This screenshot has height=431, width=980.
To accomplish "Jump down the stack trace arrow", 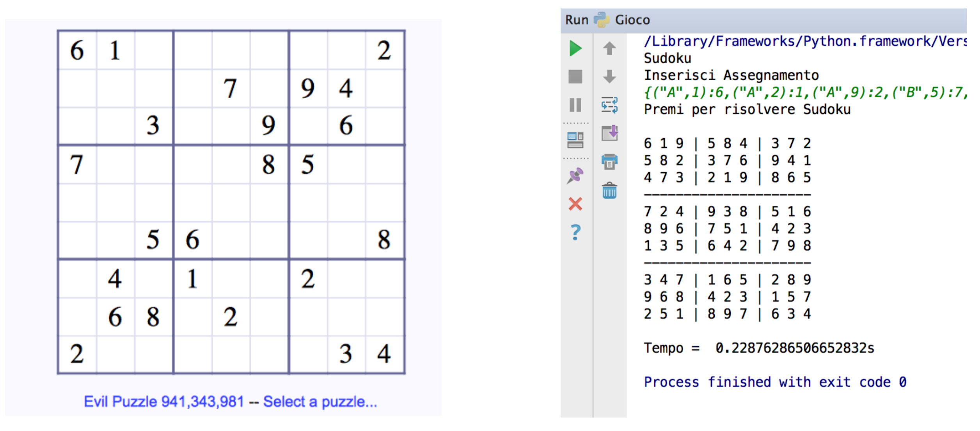I will coord(609,76).
